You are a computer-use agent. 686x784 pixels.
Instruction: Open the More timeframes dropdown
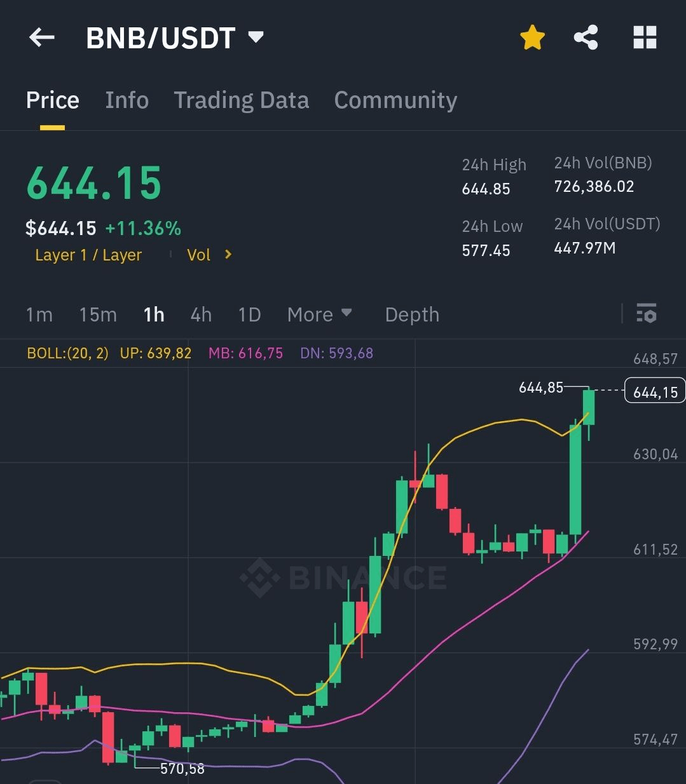(319, 314)
